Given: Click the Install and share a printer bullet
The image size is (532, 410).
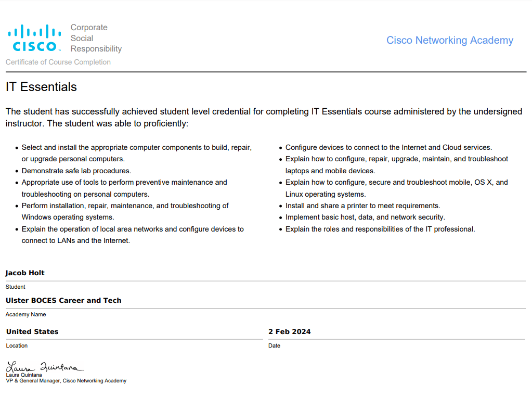Looking at the screenshot, I should [x=362, y=206].
